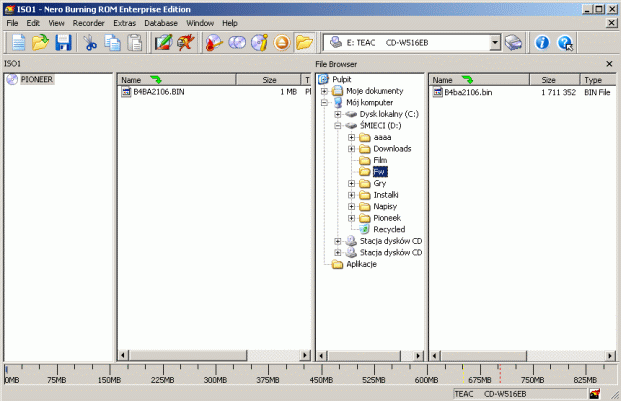Select the Recycled item in tree
621x401 pixels.
pos(389,229)
